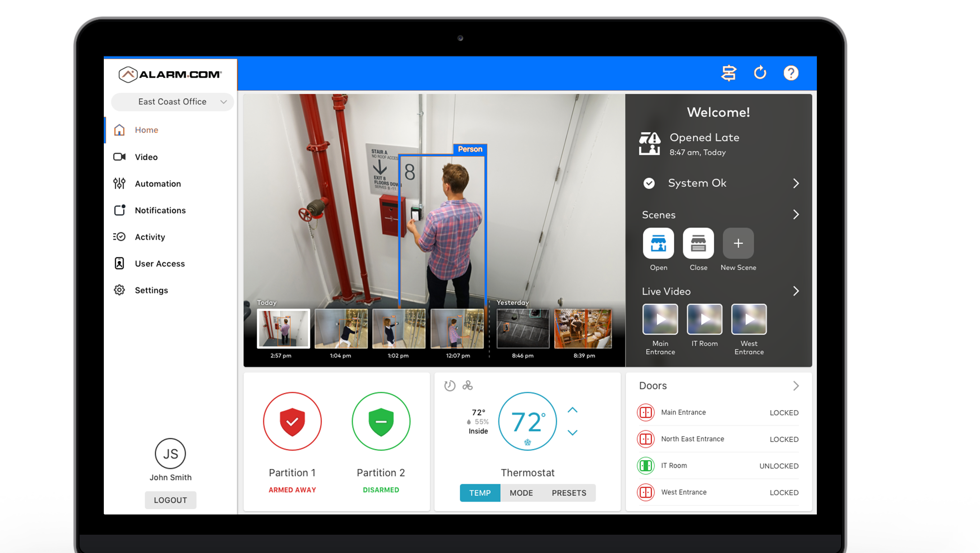980x553 pixels.
Task: Click the help question mark icon
Action: click(792, 73)
